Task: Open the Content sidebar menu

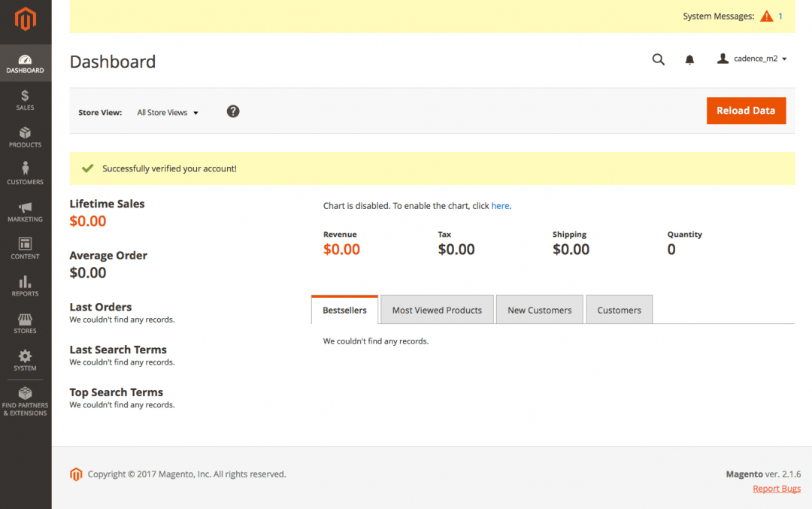Action: [x=25, y=248]
